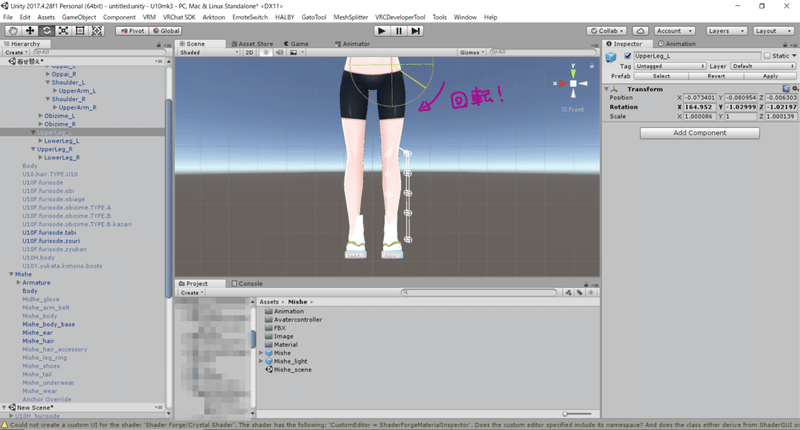Open the Shaded draw mode dropdown
Viewport: 800px width, 430px height.
(209, 52)
